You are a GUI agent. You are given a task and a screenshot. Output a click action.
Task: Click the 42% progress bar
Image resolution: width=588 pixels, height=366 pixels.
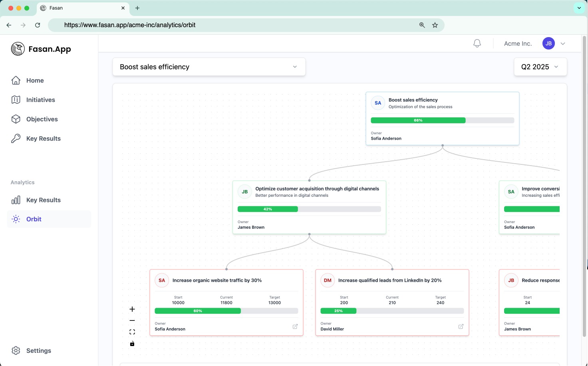(x=309, y=209)
